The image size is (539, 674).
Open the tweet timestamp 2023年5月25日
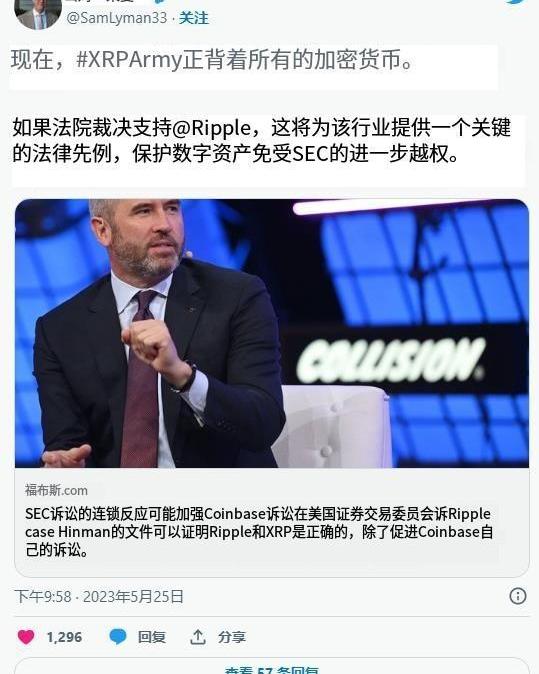[133, 597]
